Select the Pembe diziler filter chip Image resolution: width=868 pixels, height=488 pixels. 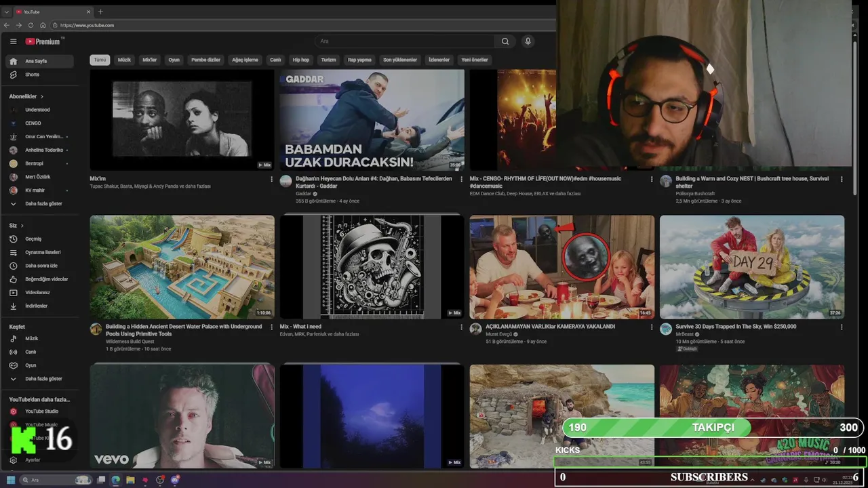tap(205, 60)
